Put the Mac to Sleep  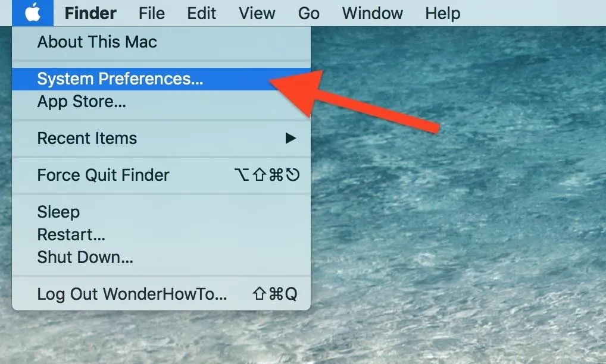[x=161, y=212]
